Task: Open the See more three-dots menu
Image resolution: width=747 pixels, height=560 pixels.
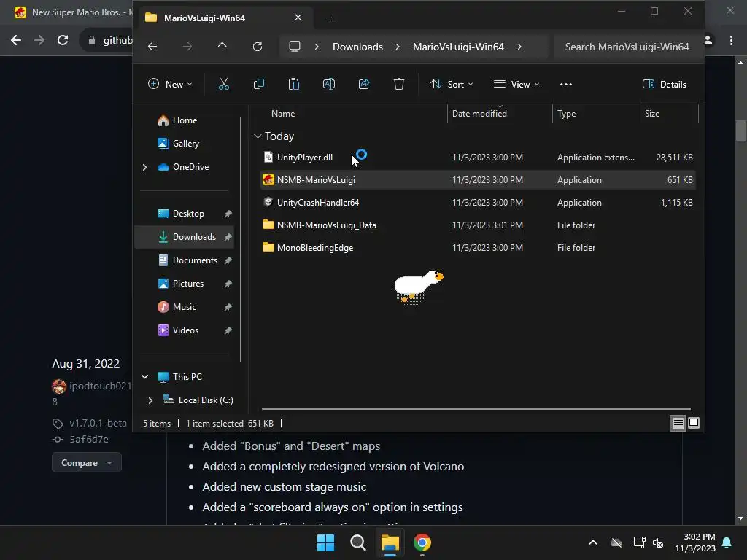Action: [566, 85]
